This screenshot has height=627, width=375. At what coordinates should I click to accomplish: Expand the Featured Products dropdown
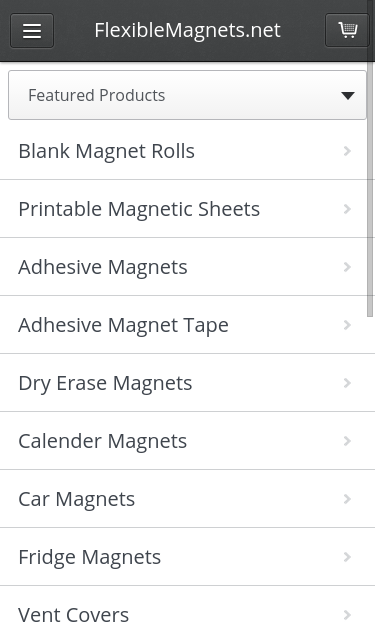pos(187,95)
